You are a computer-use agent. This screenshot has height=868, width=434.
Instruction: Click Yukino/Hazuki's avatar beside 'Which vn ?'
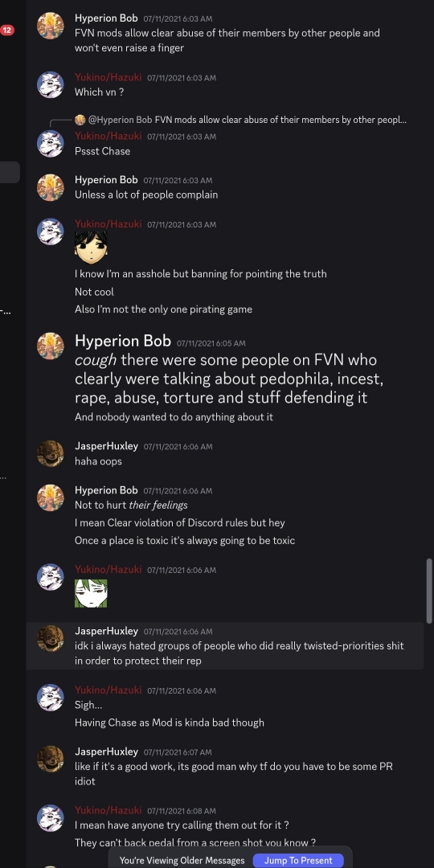tap(51, 84)
